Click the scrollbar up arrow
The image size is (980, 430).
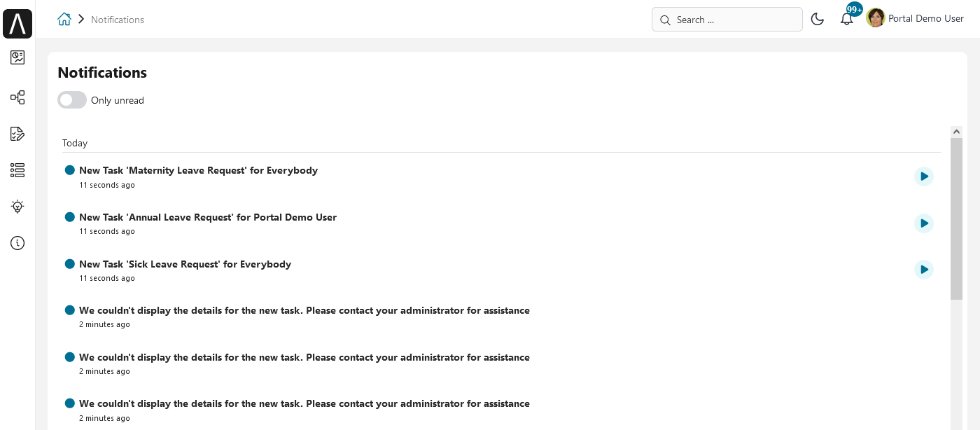[956, 131]
